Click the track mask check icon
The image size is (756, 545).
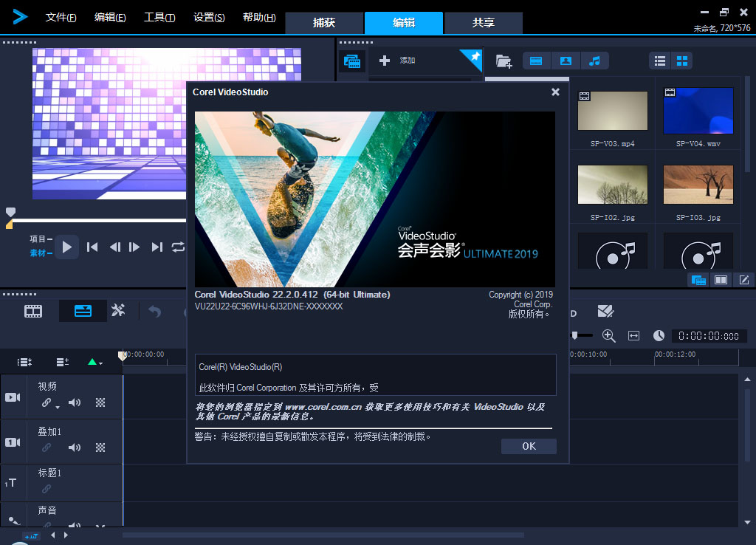[605, 311]
